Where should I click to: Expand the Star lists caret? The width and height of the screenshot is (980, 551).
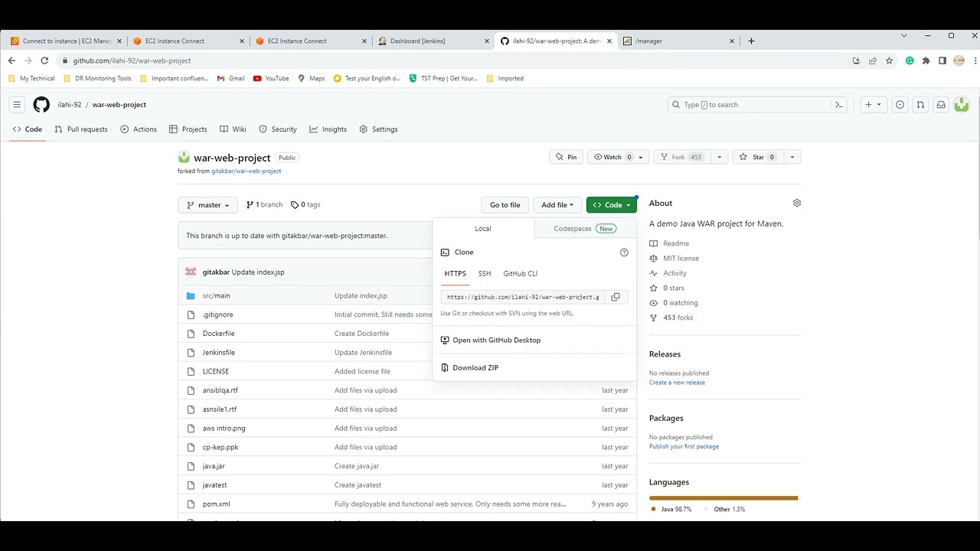(x=792, y=157)
